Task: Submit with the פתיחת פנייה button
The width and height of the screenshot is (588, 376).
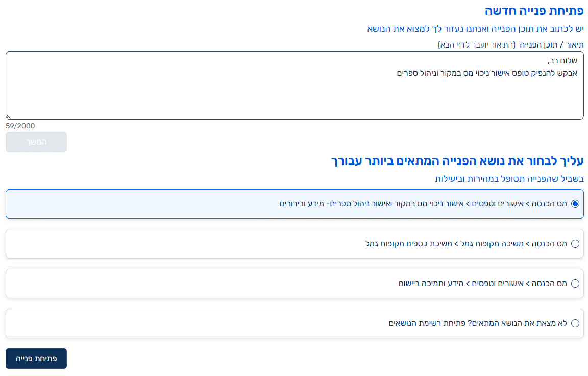Action: (36, 359)
